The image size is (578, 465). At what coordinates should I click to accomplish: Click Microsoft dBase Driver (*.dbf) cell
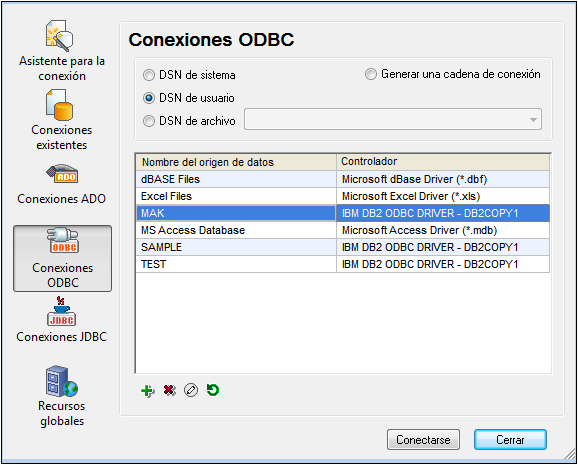[443, 179]
